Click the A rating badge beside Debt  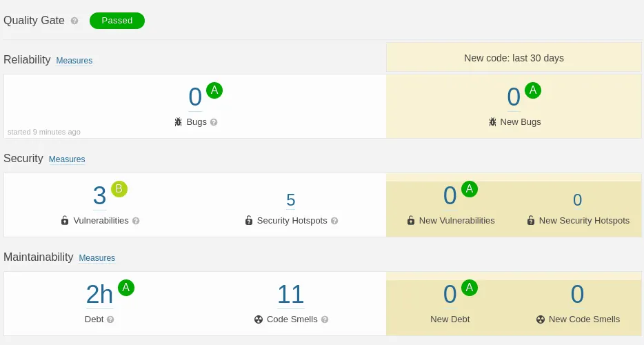pyautogui.click(x=126, y=288)
